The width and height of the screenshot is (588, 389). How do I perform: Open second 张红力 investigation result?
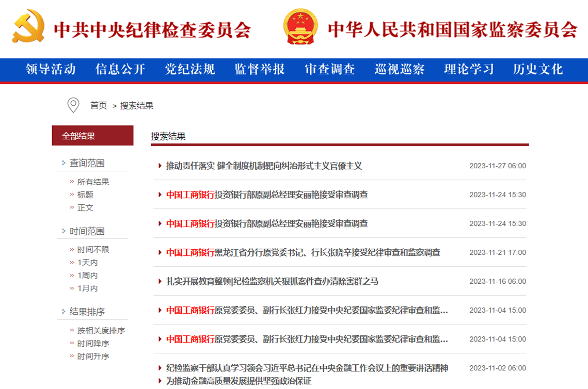pyautogui.click(x=307, y=339)
